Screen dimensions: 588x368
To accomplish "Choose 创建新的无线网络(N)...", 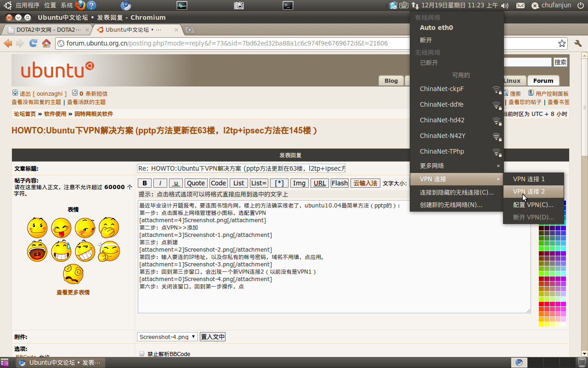I will 457,205.
